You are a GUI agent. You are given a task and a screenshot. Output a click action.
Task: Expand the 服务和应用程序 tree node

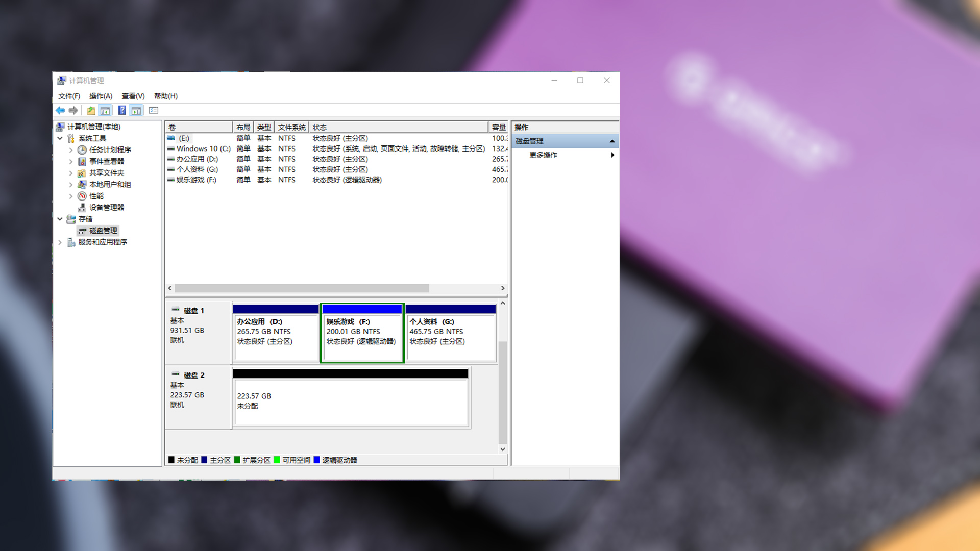[60, 242]
